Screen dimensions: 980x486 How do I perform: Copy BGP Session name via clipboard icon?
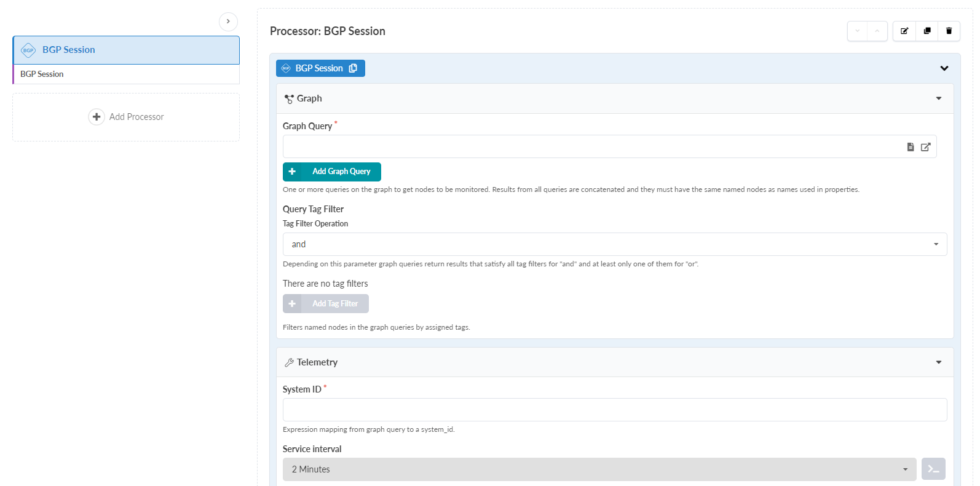(x=353, y=68)
